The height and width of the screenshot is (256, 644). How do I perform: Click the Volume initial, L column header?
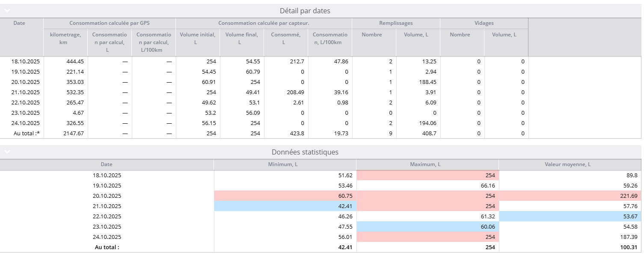click(197, 39)
